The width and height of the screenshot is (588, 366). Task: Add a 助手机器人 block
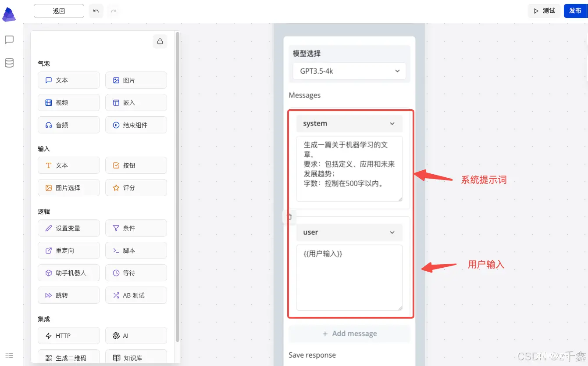pos(69,273)
